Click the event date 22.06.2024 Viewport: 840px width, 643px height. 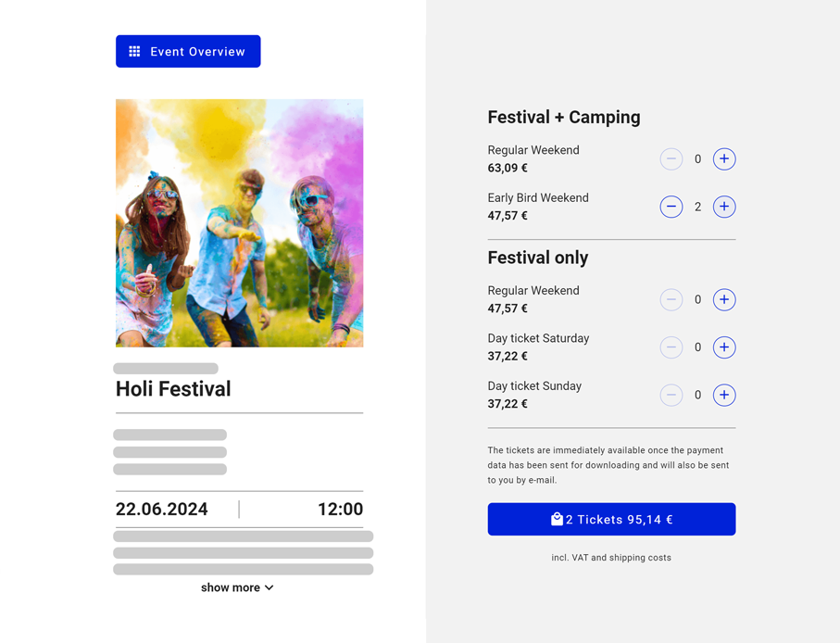click(x=162, y=510)
